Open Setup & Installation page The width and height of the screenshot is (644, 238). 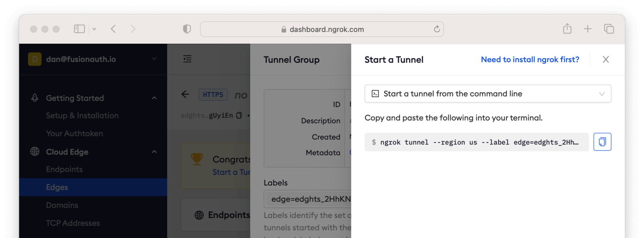point(82,116)
